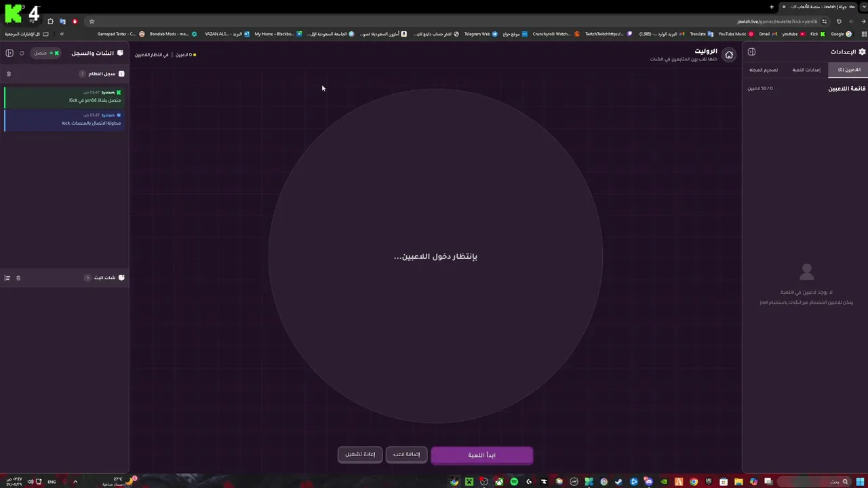
Task: Reload the page in the browser
Action: tap(839, 21)
